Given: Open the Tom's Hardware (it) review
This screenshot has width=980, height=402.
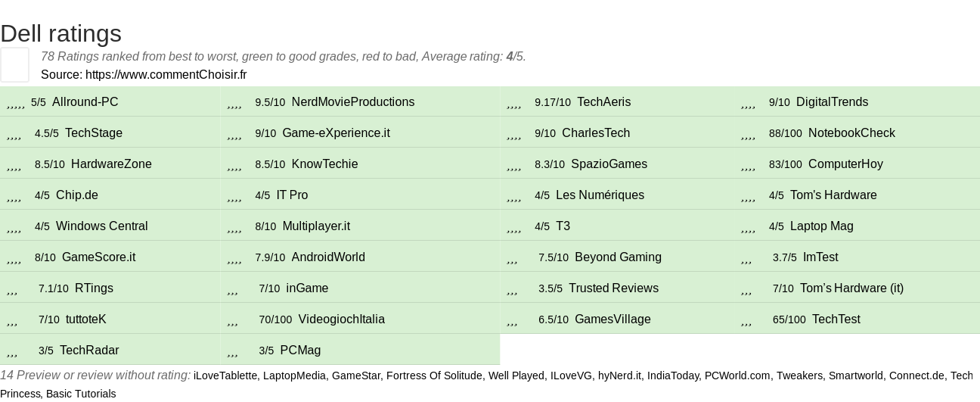Looking at the screenshot, I should pos(851,288).
